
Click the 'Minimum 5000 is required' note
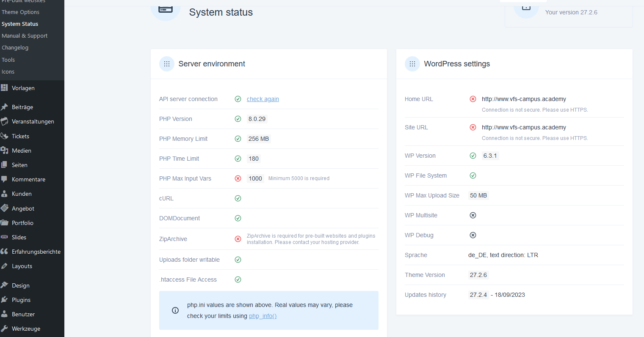coord(299,178)
